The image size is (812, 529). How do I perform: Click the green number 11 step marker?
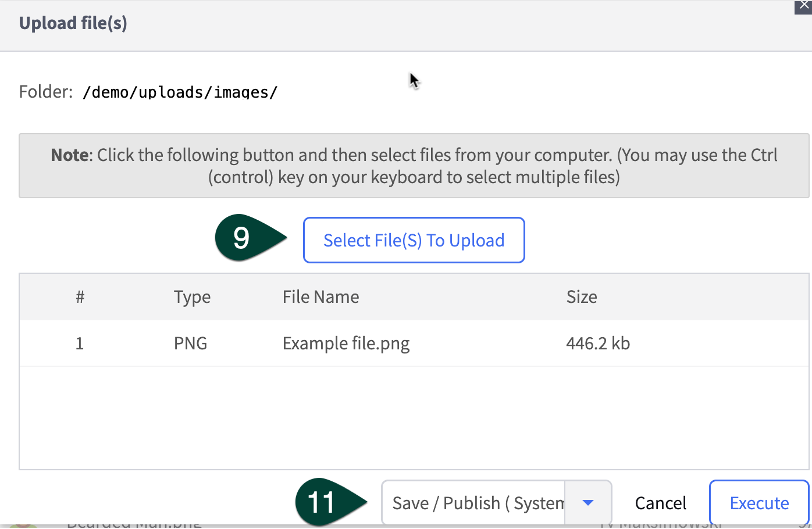(323, 502)
